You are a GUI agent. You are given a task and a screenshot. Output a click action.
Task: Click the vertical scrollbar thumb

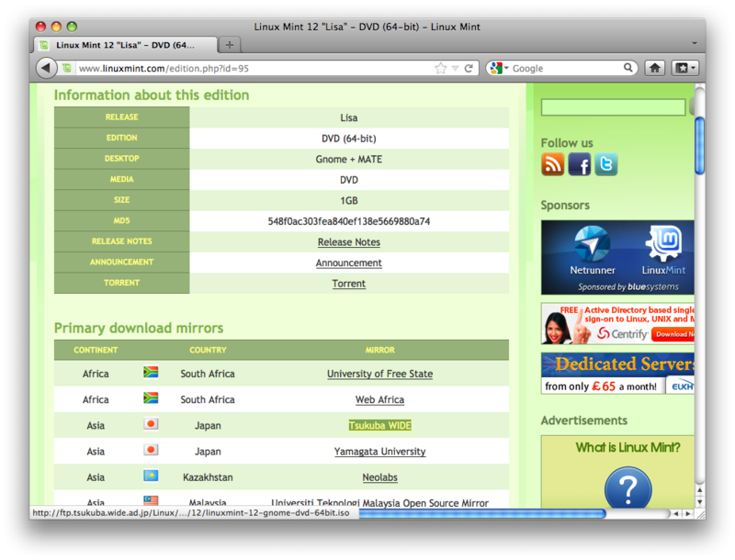click(x=700, y=145)
